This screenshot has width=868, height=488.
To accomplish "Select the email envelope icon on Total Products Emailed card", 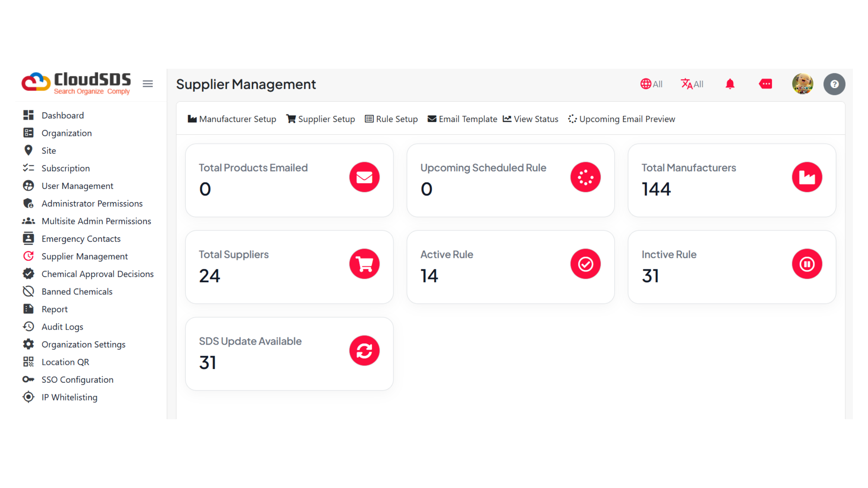I will click(364, 177).
